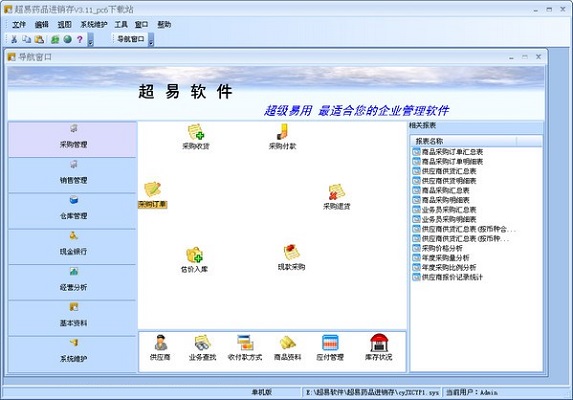Click the 导航窗口 toolbar button

pyautogui.click(x=130, y=39)
